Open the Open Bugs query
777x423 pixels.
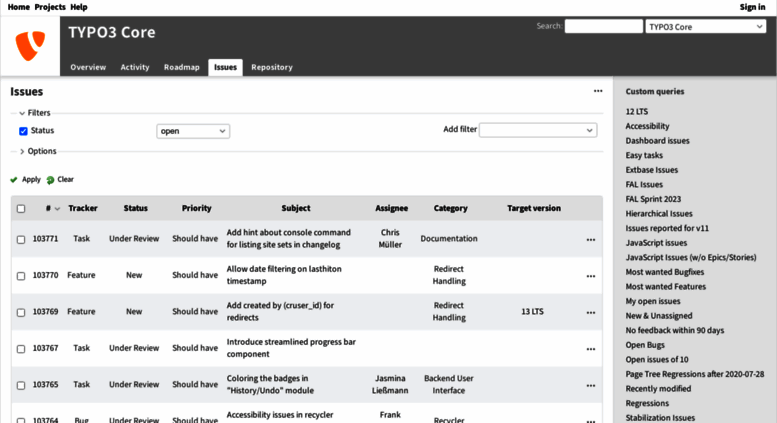pyautogui.click(x=645, y=345)
